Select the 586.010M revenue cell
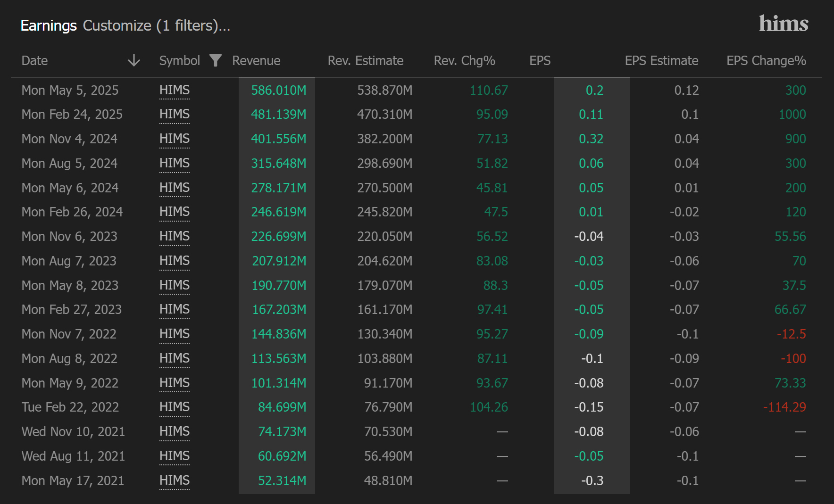 278,90
